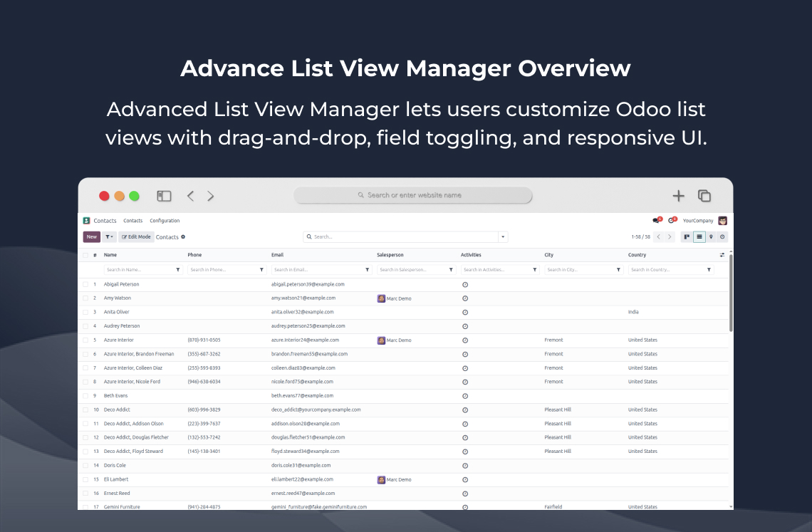The width and height of the screenshot is (812, 532).
Task: Go to previous page of records
Action: (x=659, y=236)
